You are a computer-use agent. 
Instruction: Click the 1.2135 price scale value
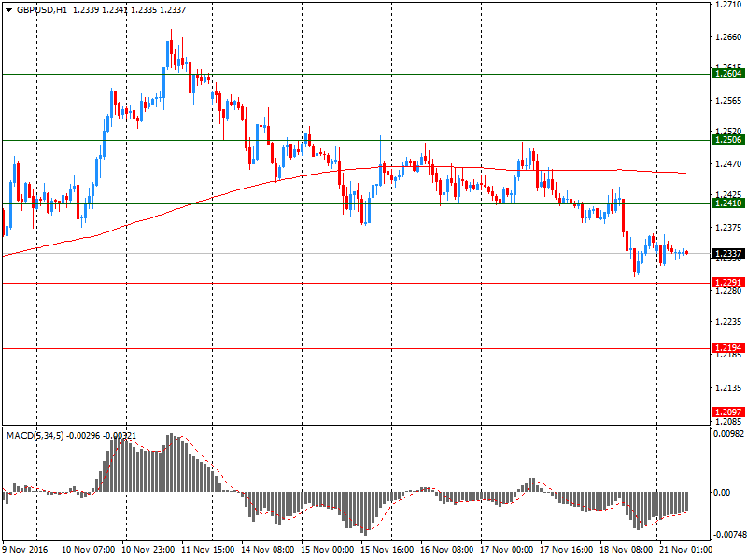tap(728, 388)
